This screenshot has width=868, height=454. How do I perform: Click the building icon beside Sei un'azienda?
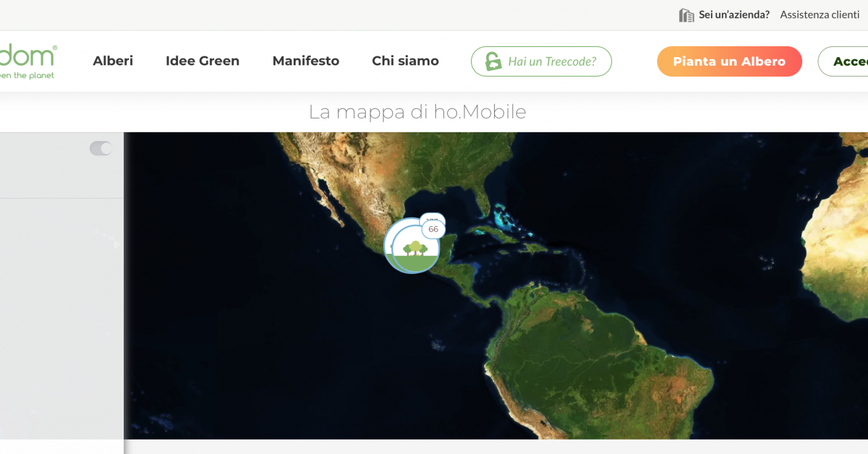coord(686,14)
